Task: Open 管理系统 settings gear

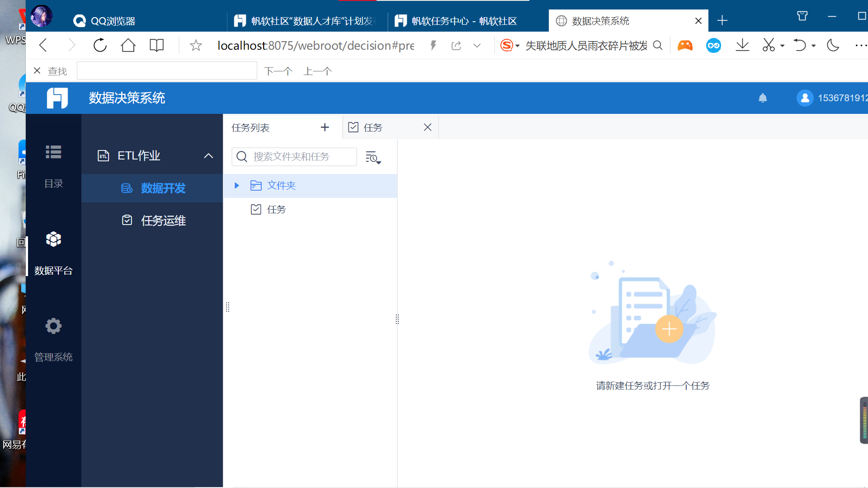Action: [x=53, y=339]
